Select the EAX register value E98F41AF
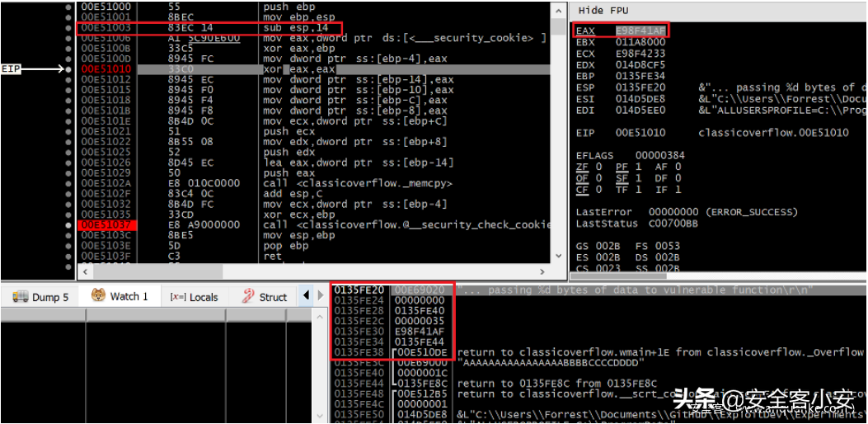868x424 pixels. click(x=640, y=31)
